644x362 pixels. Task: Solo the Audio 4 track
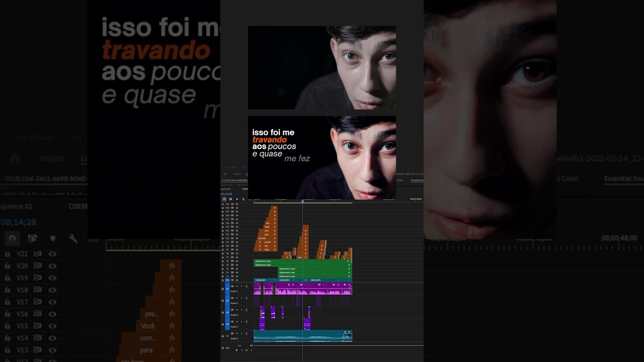pos(242,322)
